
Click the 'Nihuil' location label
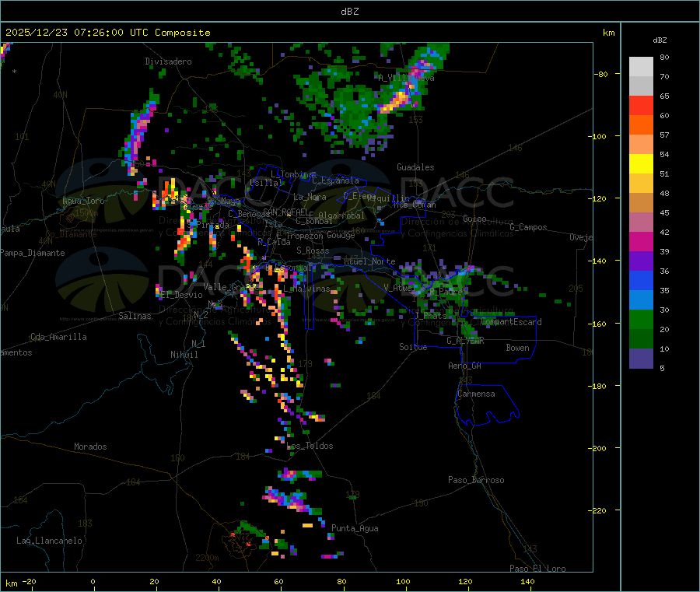184,355
